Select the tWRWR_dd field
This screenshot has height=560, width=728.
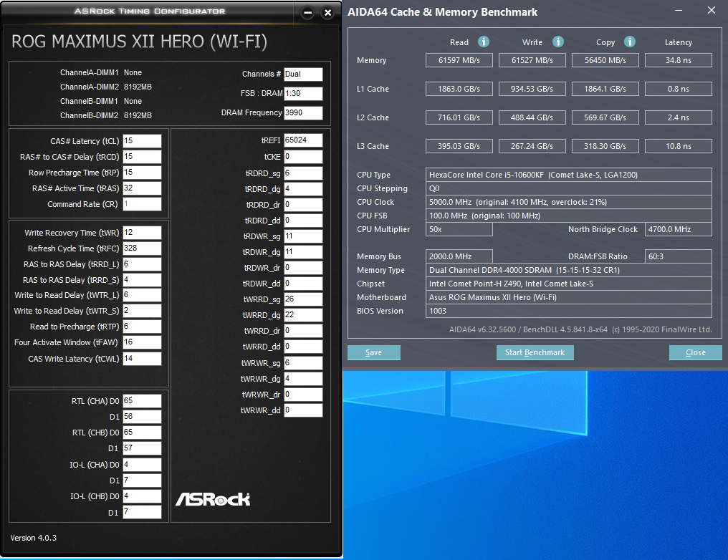[x=303, y=410]
